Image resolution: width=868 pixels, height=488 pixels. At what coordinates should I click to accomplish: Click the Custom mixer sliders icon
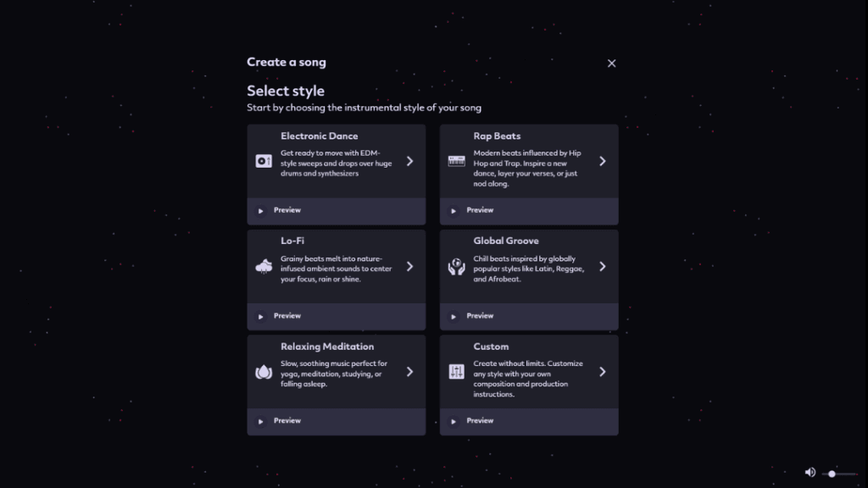click(x=456, y=372)
